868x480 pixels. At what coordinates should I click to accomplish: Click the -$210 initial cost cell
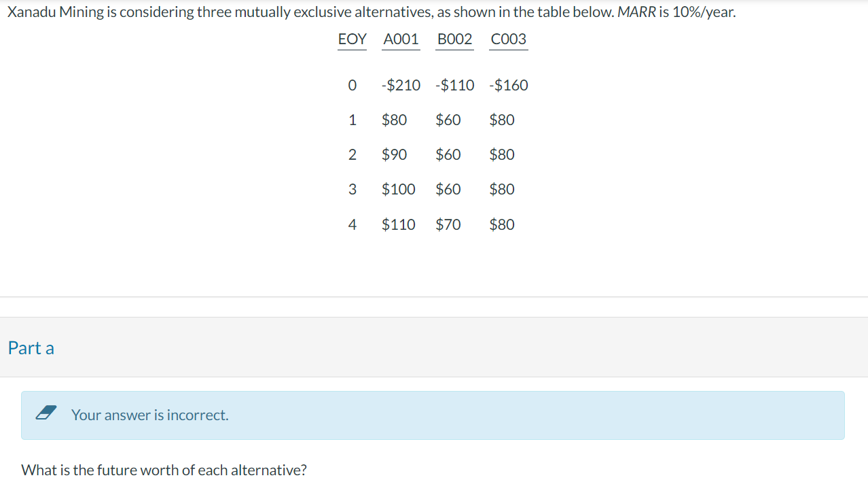[x=401, y=85]
